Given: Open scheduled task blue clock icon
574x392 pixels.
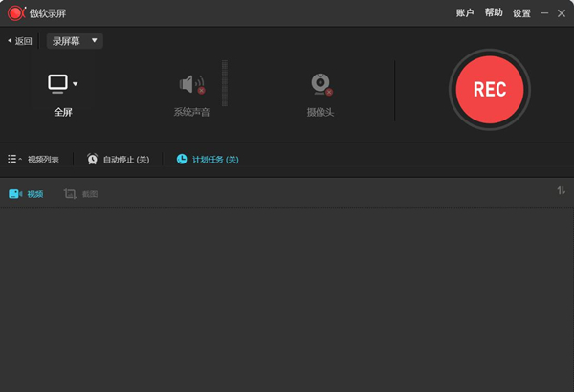Looking at the screenshot, I should 182,159.
